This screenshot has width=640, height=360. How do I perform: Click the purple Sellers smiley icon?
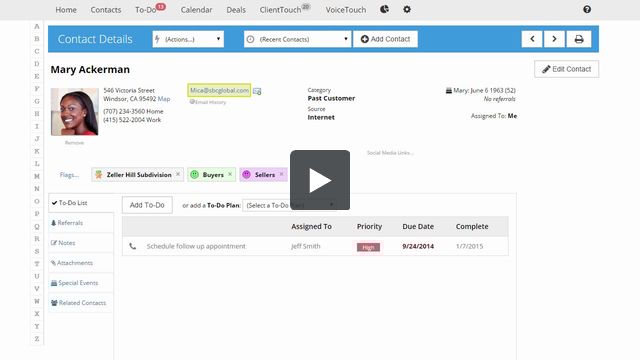247,175
